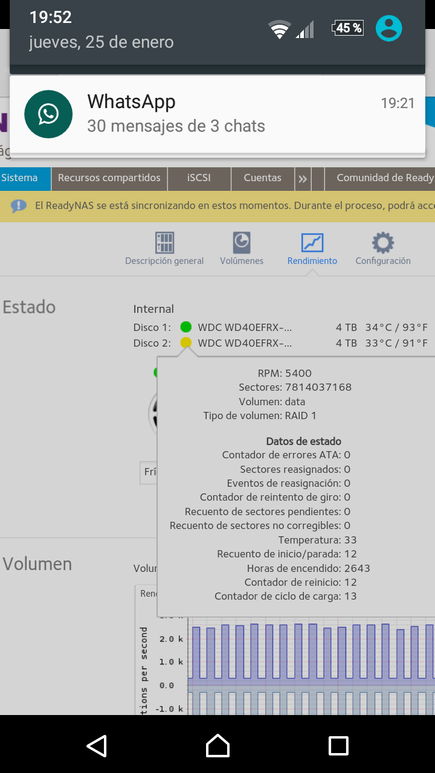Screen dimensions: 435x773
Task: Tap the battery 45% indicator
Action: (x=348, y=29)
